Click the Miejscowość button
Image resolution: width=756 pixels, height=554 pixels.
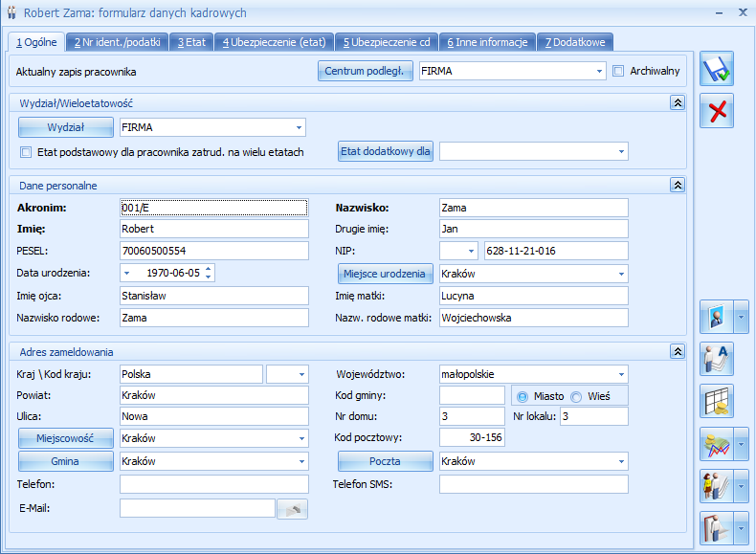[66, 438]
